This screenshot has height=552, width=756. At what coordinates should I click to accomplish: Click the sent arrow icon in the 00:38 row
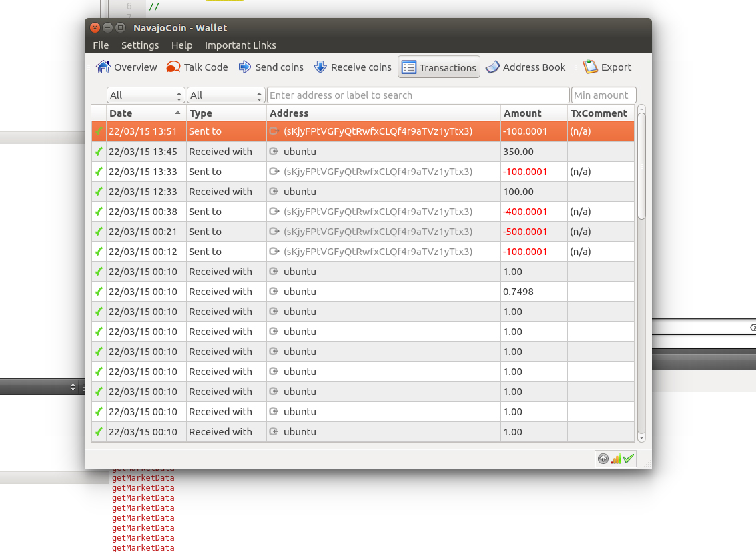click(x=274, y=211)
